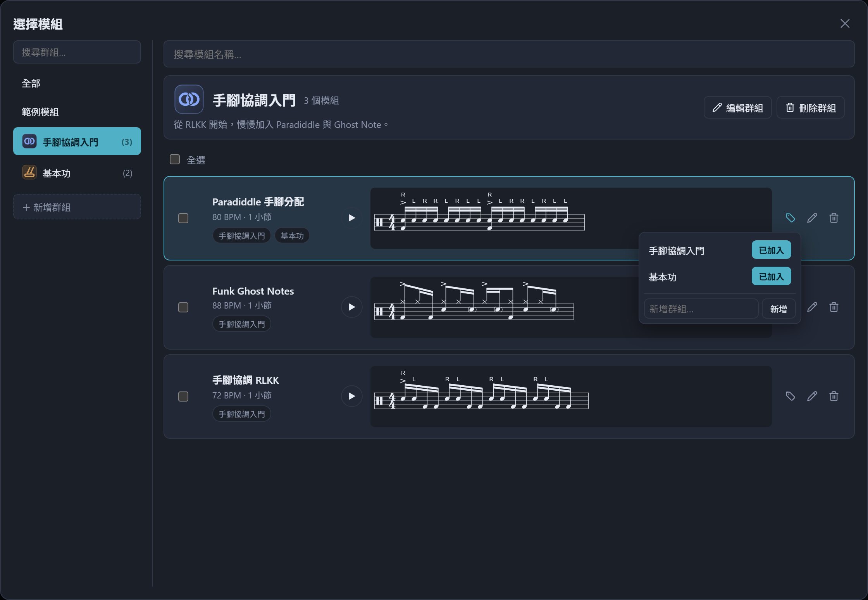Image resolution: width=868 pixels, height=600 pixels.
Task: Click the 編輯群組 button
Action: (737, 108)
